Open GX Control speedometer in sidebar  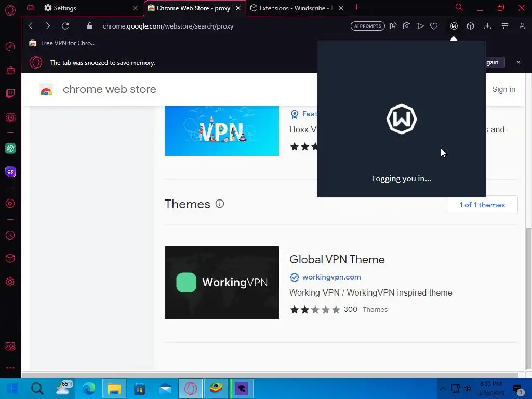10,46
